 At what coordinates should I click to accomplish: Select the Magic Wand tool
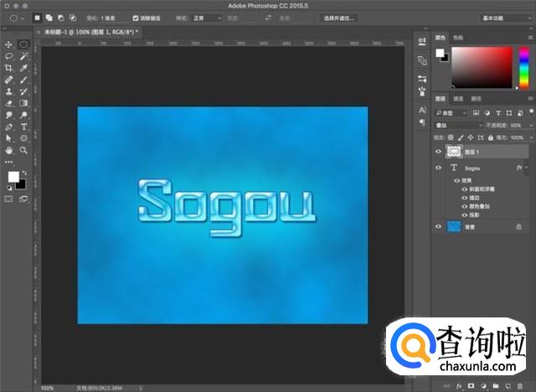coord(23,56)
